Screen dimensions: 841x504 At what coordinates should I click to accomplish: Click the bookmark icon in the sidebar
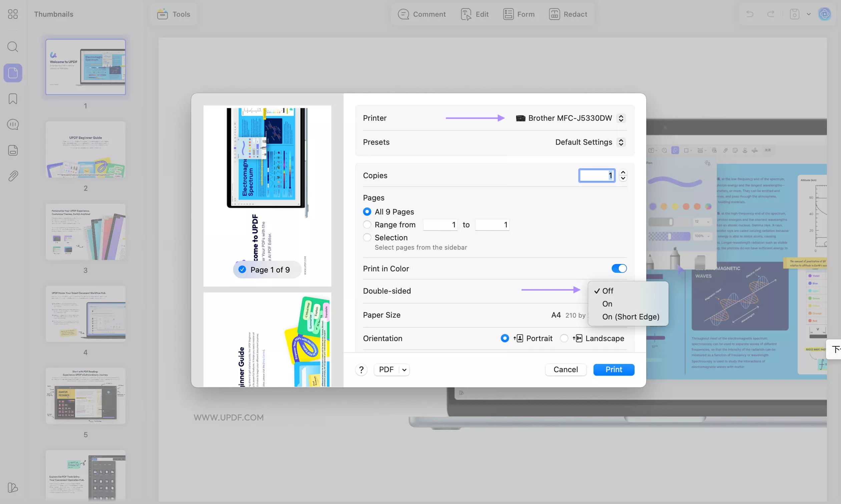(13, 99)
